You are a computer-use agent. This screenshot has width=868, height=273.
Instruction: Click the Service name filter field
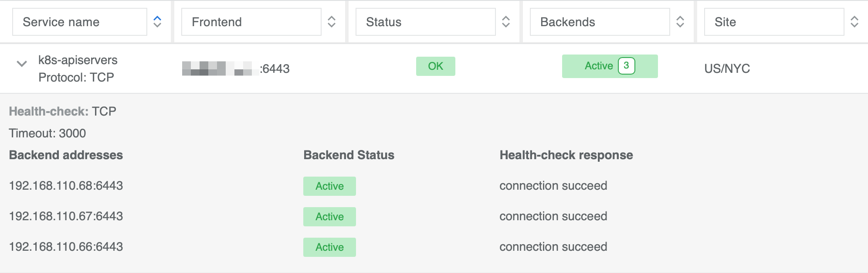point(80,22)
